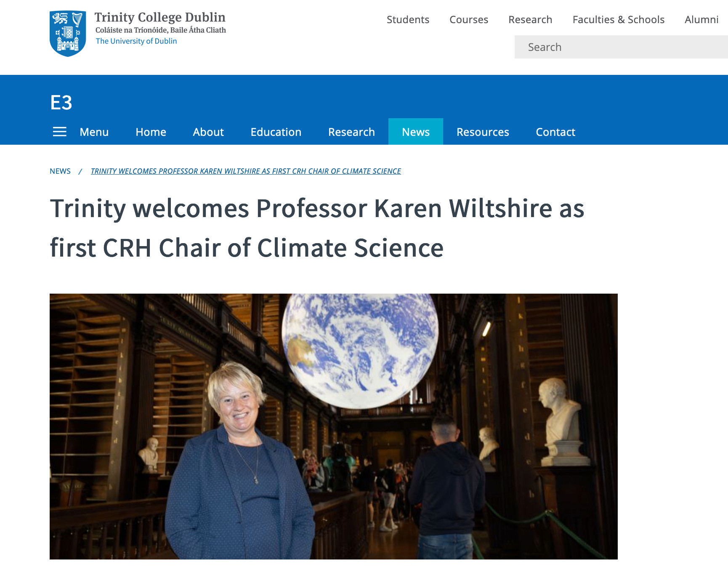Image resolution: width=728 pixels, height=578 pixels.
Task: Click the E3 site title
Action: pyautogui.click(x=61, y=103)
